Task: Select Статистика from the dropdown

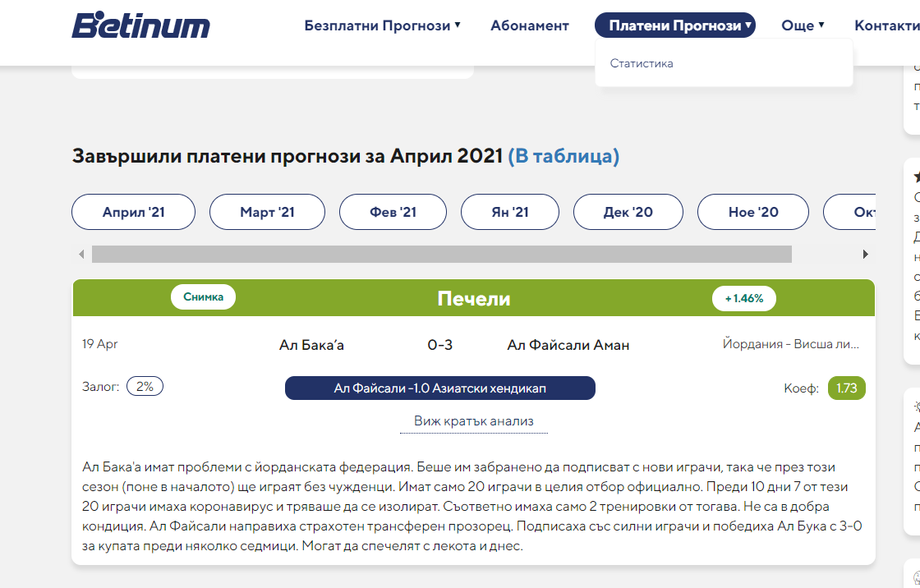Action: click(642, 63)
